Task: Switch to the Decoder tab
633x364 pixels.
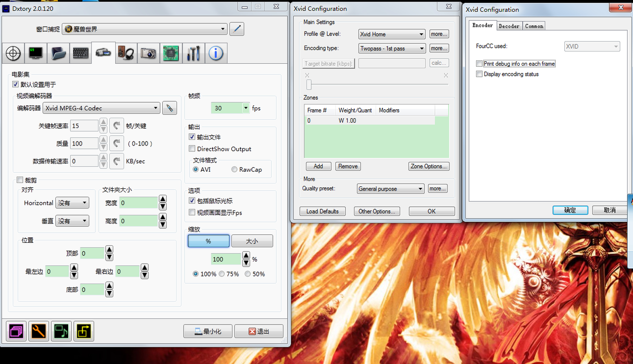Action: 509,26
